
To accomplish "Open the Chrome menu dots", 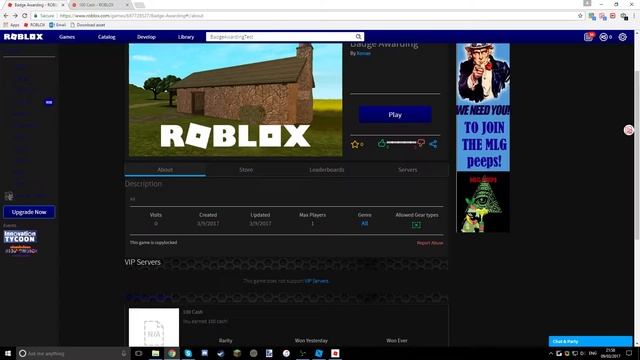I will 634,16.
